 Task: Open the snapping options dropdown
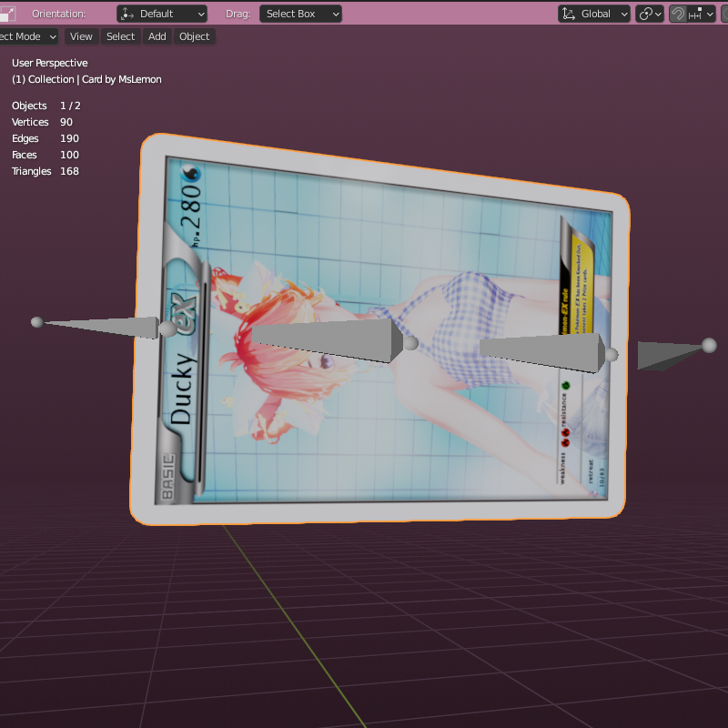tap(701, 14)
